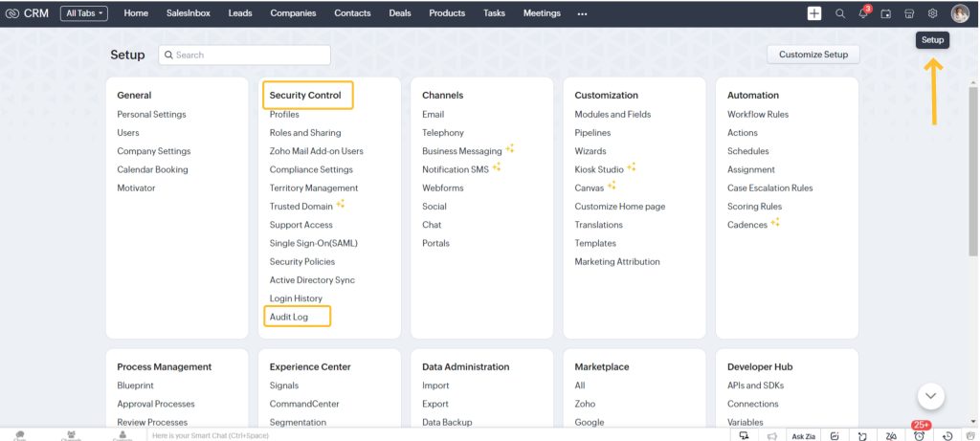Open the quick create plus icon
The height and width of the screenshot is (441, 980).
click(x=813, y=13)
